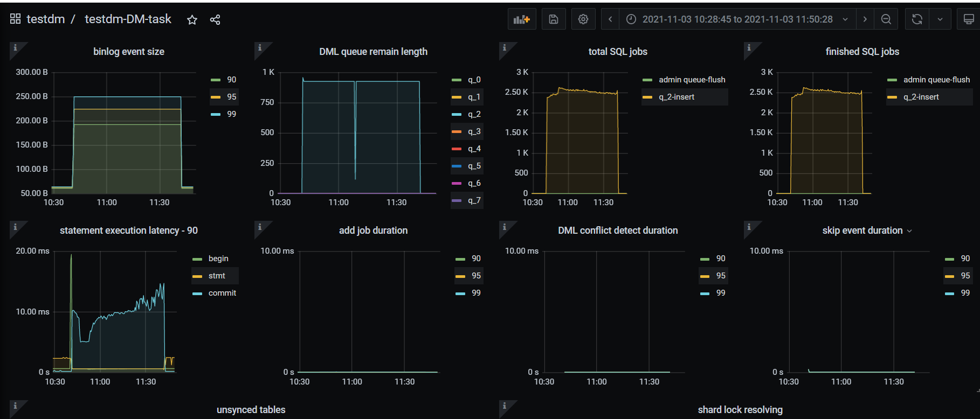
Task: Open the add job duration panel title menu
Action: tap(373, 231)
